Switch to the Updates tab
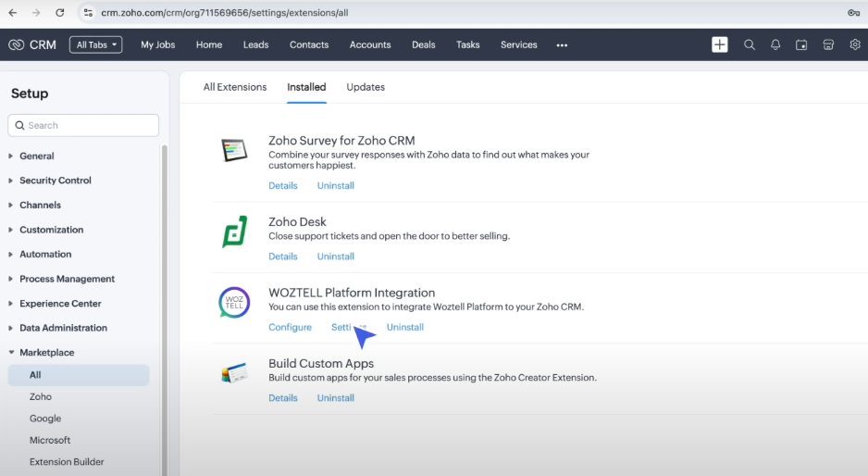The width and height of the screenshot is (868, 476). point(366,87)
